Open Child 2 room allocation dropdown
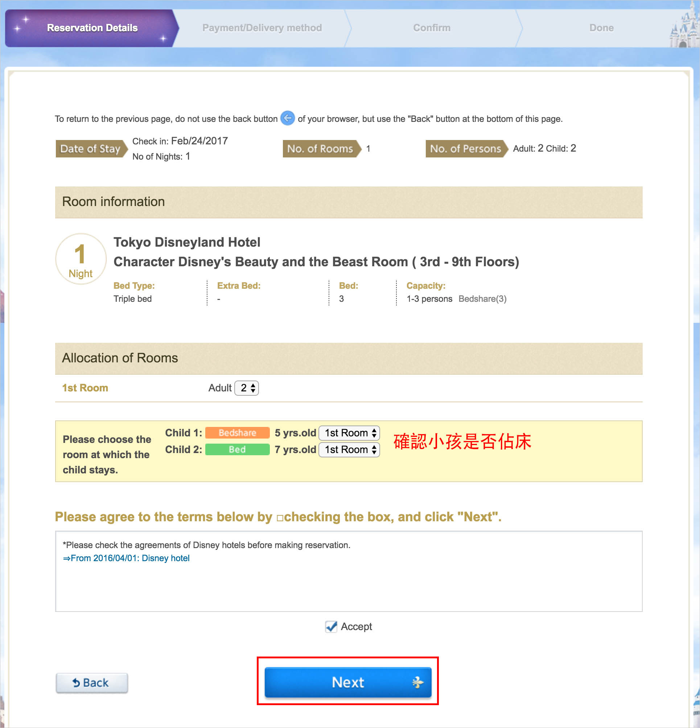 349,449
